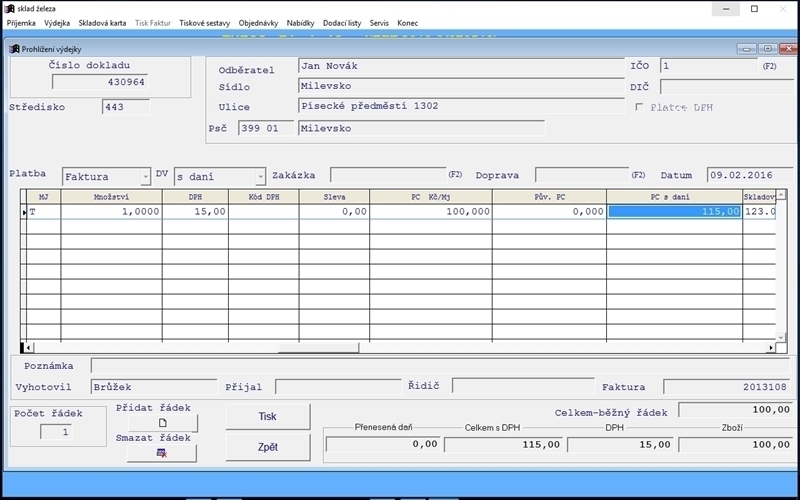Click the sklad železa app icon in title bar
The width and height of the screenshot is (800, 500).
click(x=10, y=9)
